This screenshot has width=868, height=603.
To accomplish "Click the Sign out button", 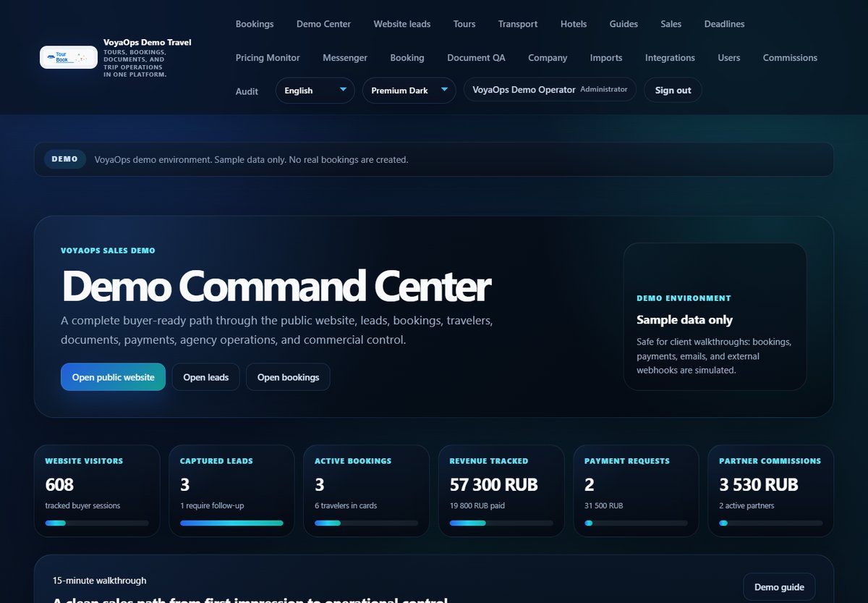I will tap(673, 90).
